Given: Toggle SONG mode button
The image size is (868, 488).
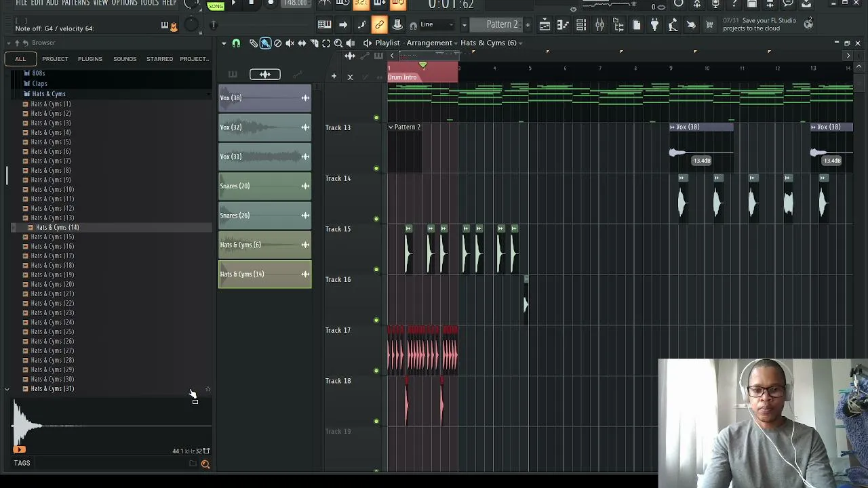Looking at the screenshot, I should tap(216, 6).
